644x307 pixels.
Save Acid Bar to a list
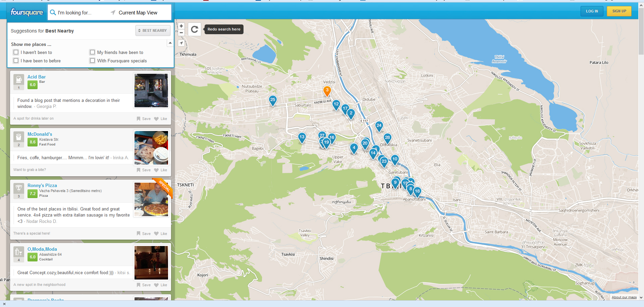tap(144, 119)
